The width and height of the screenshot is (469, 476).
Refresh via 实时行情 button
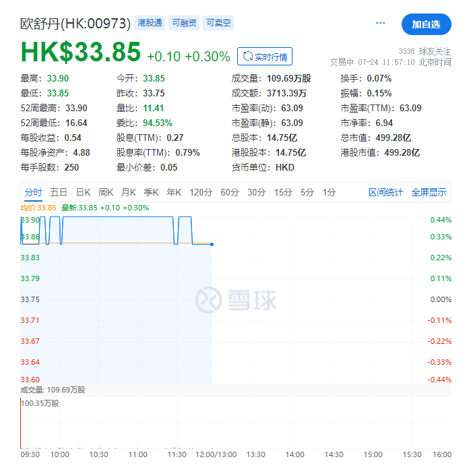265,57
